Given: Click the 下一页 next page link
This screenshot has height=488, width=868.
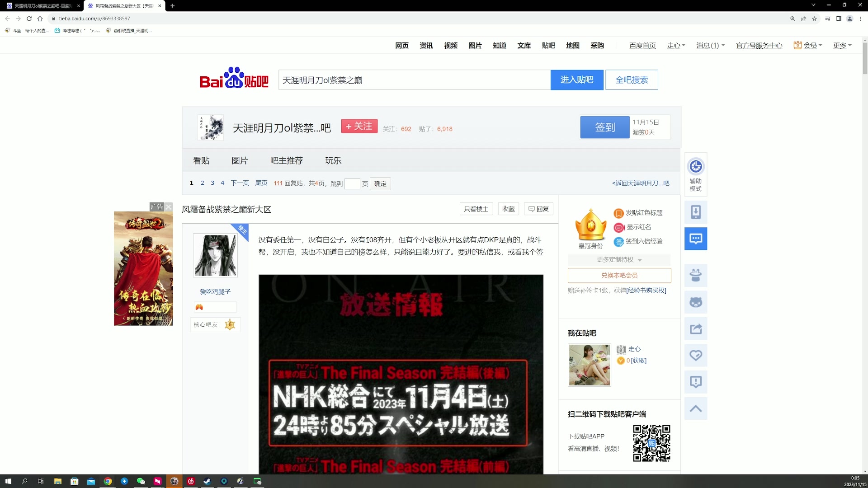Looking at the screenshot, I should [240, 183].
